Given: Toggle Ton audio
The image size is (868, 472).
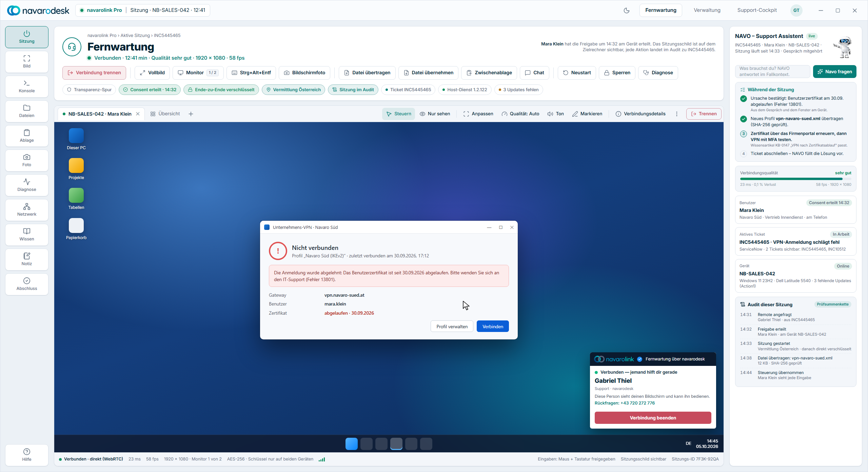Looking at the screenshot, I should 556,114.
